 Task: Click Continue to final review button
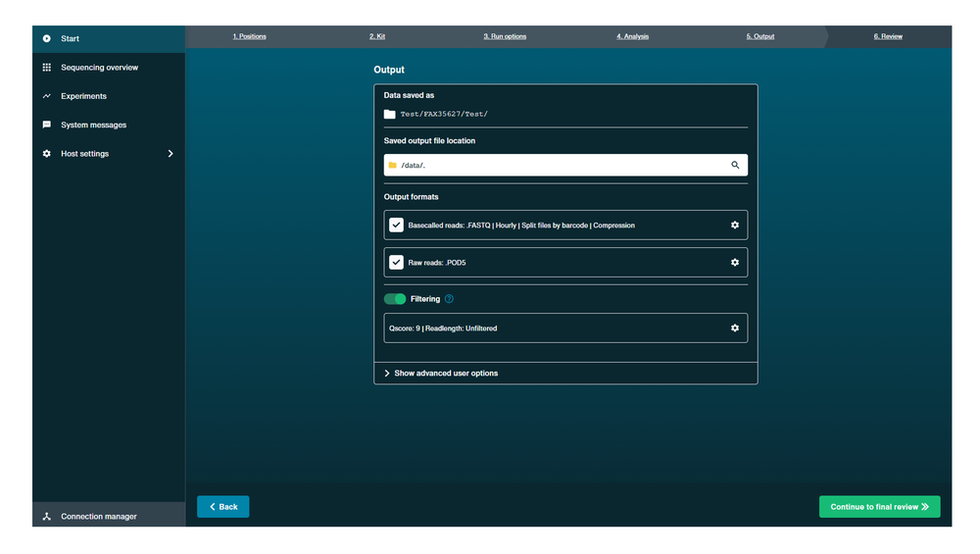point(879,507)
